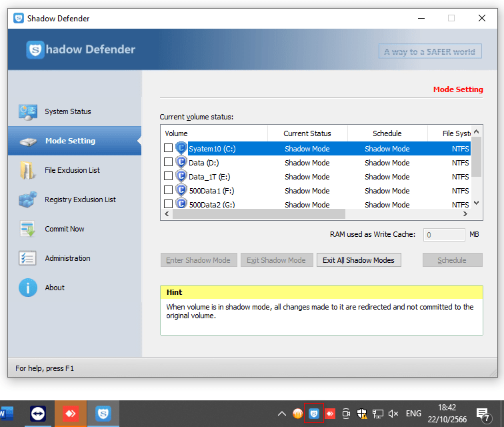
Task: Click volume list scroll right arrow
Action: pos(465,214)
